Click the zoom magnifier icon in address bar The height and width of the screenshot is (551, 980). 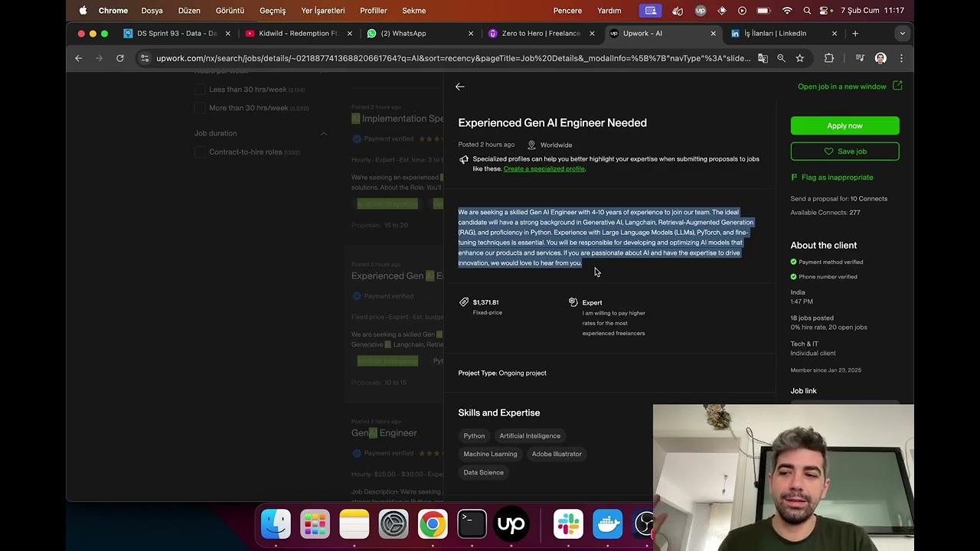click(781, 58)
